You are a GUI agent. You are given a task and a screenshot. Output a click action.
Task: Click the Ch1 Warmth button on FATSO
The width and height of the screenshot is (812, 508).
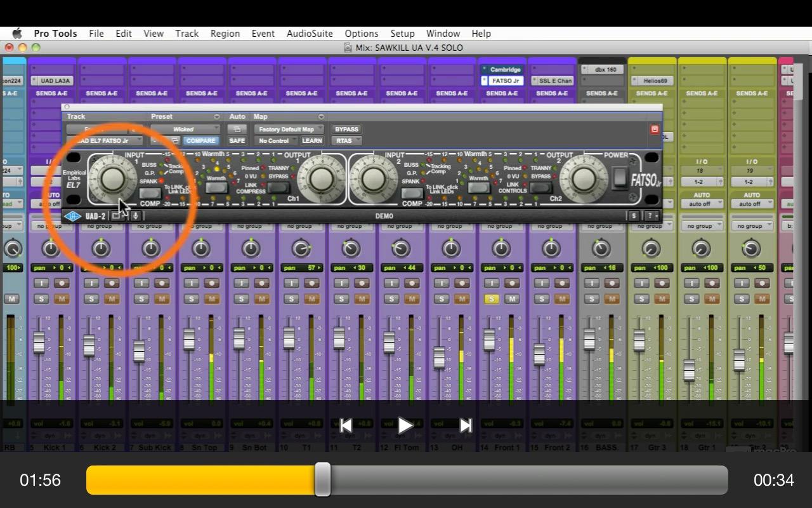click(217, 187)
